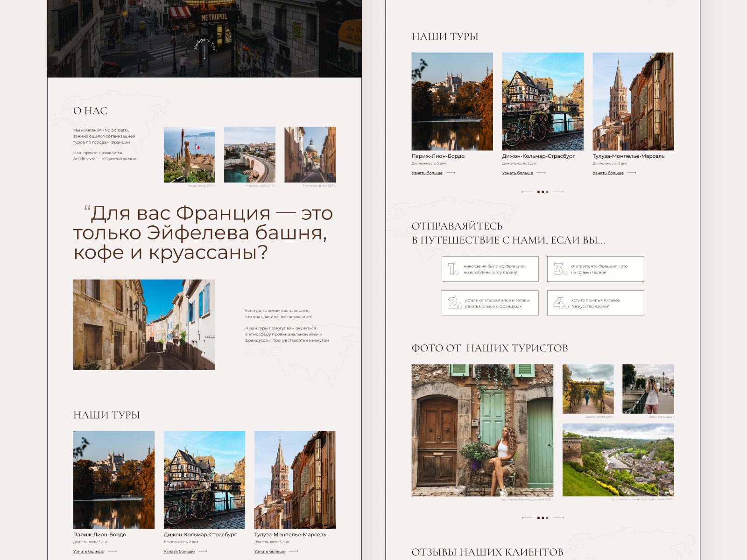Image resolution: width=747 pixels, height=560 pixels.
Task: Click left page 'НАШИ ТУРЫ' heading
Action: click(x=106, y=415)
